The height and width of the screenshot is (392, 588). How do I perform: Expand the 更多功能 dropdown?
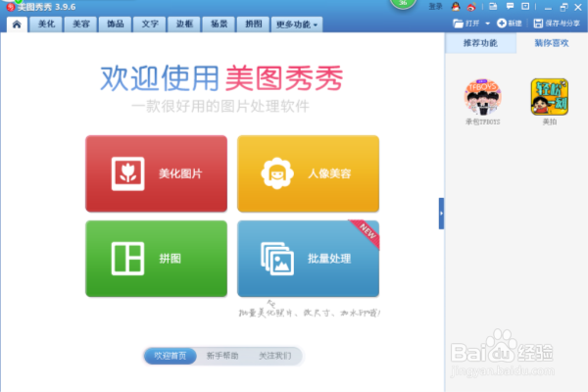click(297, 24)
